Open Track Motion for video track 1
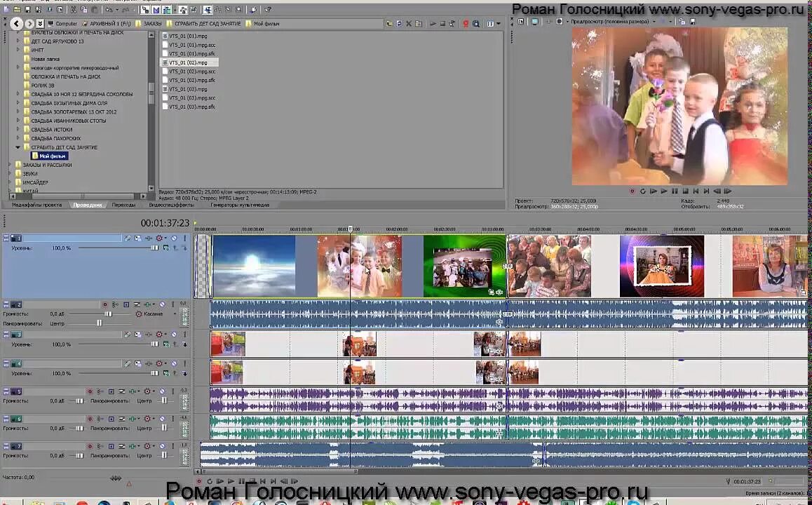Image resolution: width=812 pixels, height=505 pixels. point(137,238)
